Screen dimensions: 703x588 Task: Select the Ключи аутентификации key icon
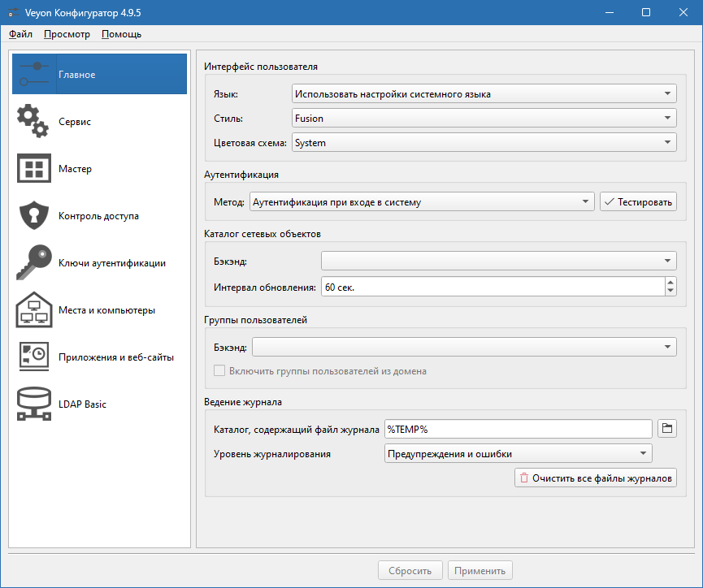33,263
